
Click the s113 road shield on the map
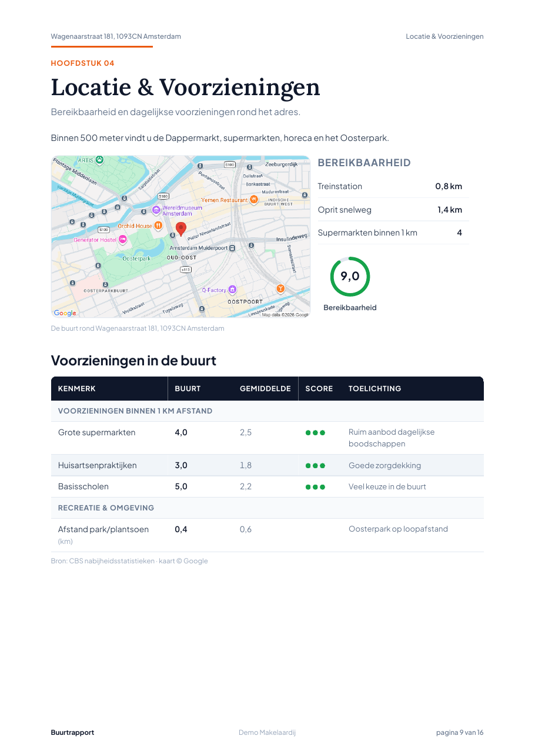point(185,269)
